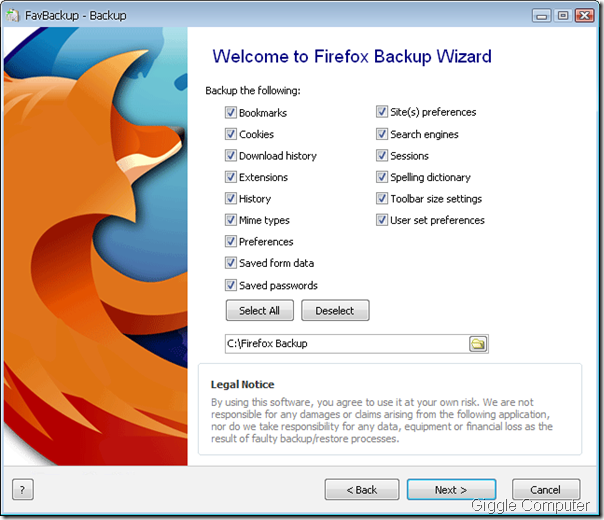604x520 pixels.
Task: Toggle the Saved passwords checkbox
Action: coord(230,285)
